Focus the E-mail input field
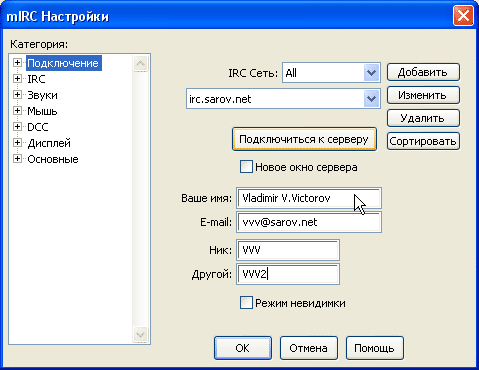Screen dimensions: 479x370 [x=309, y=222]
